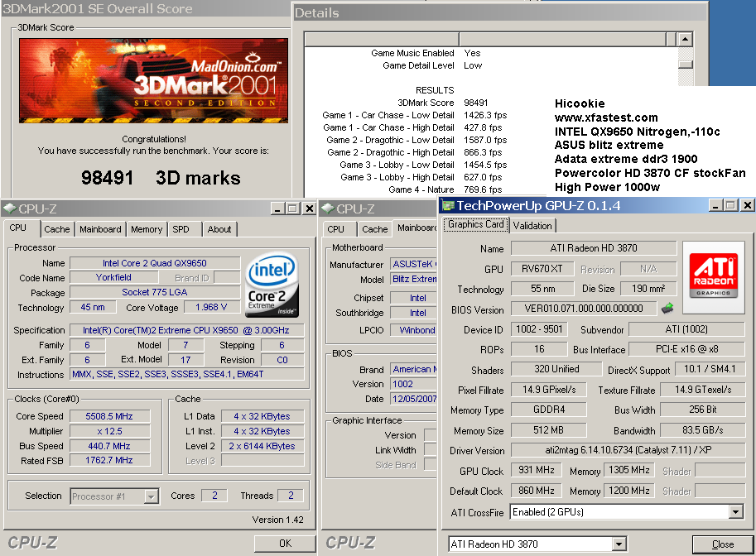Click the Default Clock value 860 MHz
Image resolution: width=756 pixels, height=556 pixels.
(536, 491)
